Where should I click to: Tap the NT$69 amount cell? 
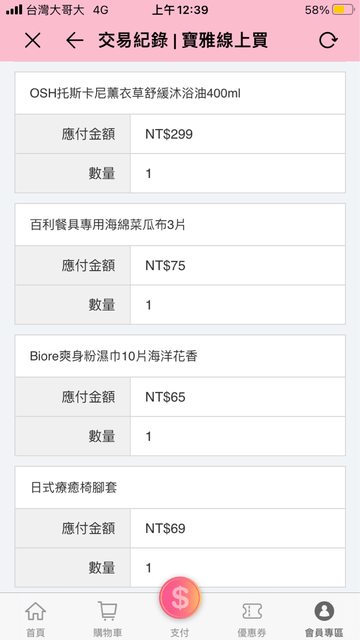(238, 529)
